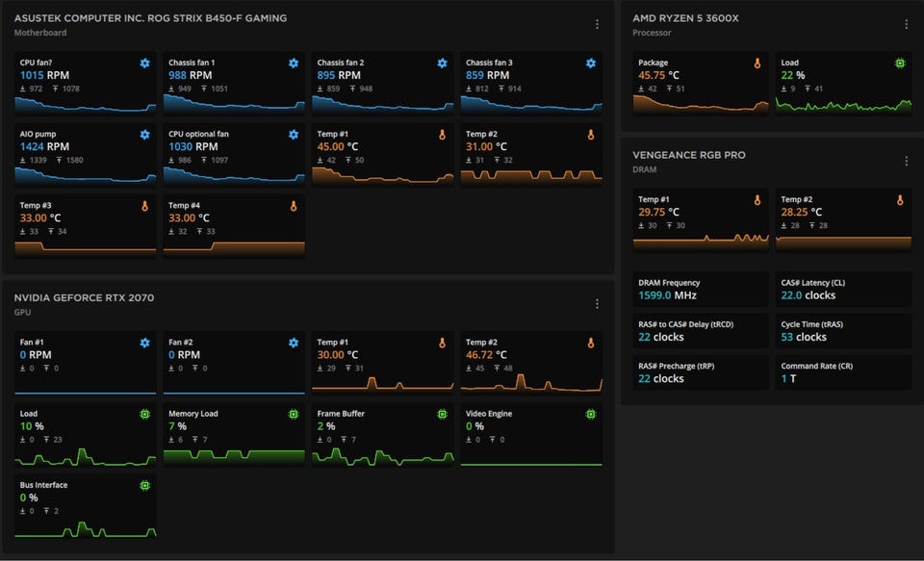Image resolution: width=924 pixels, height=561 pixels.
Task: Click the gear icon on GPU Fan #1 card
Action: coord(144,343)
